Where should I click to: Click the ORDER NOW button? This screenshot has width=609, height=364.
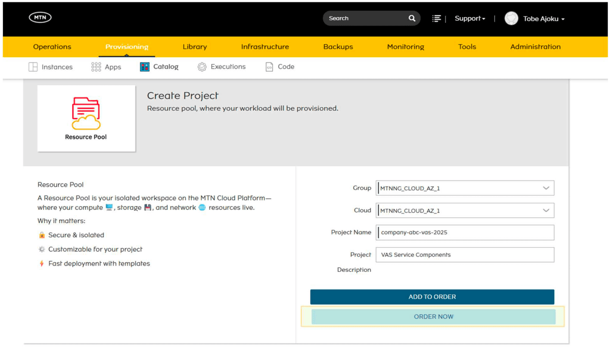pos(433,317)
